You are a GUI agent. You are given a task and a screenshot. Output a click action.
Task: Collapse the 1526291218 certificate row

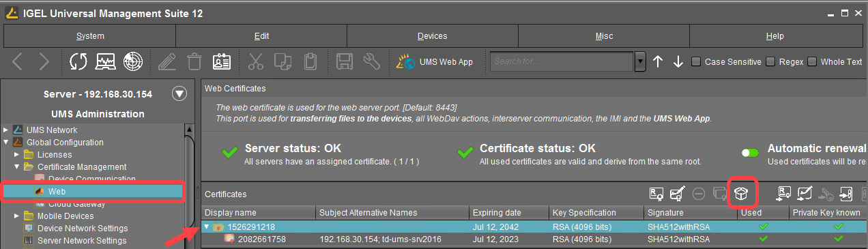207,226
